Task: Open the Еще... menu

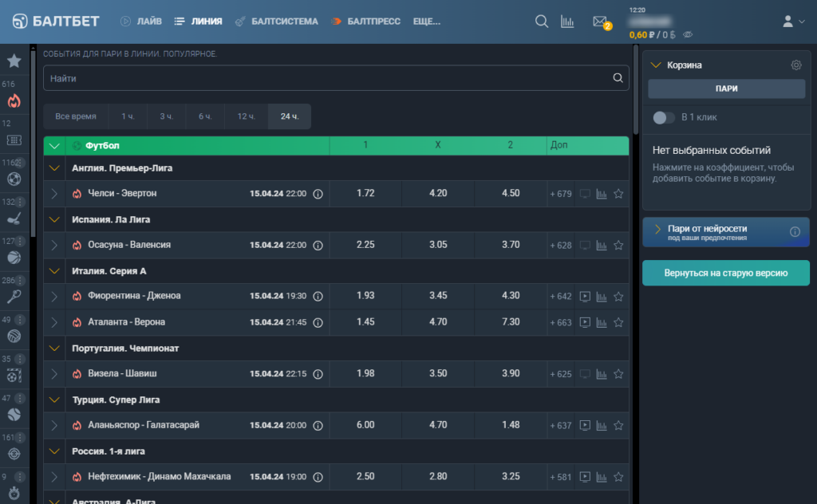Action: 427,22
